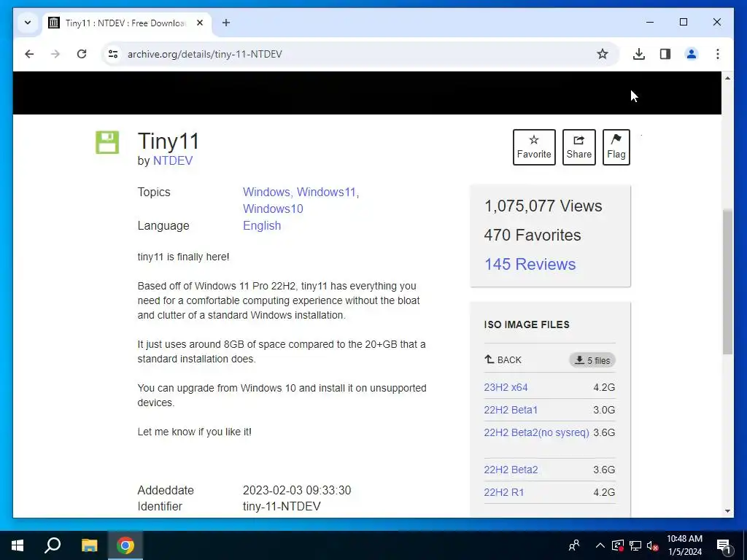
Task: Click the identifier value tiny-11-NTDEV
Action: [x=282, y=506]
